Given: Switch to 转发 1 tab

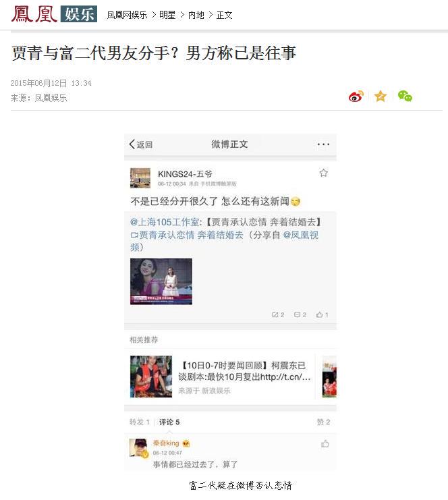Looking at the screenshot, I should coord(140,422).
